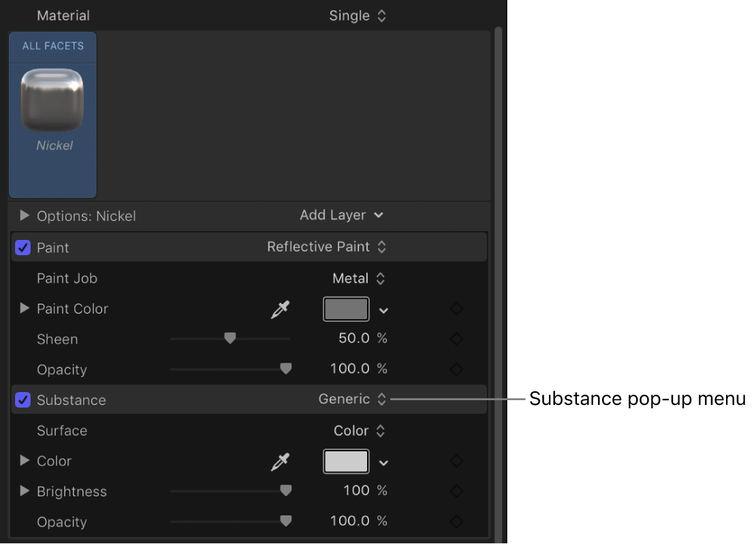The image size is (756, 544).
Task: Disable the Substance layer checkbox
Action: (22, 400)
